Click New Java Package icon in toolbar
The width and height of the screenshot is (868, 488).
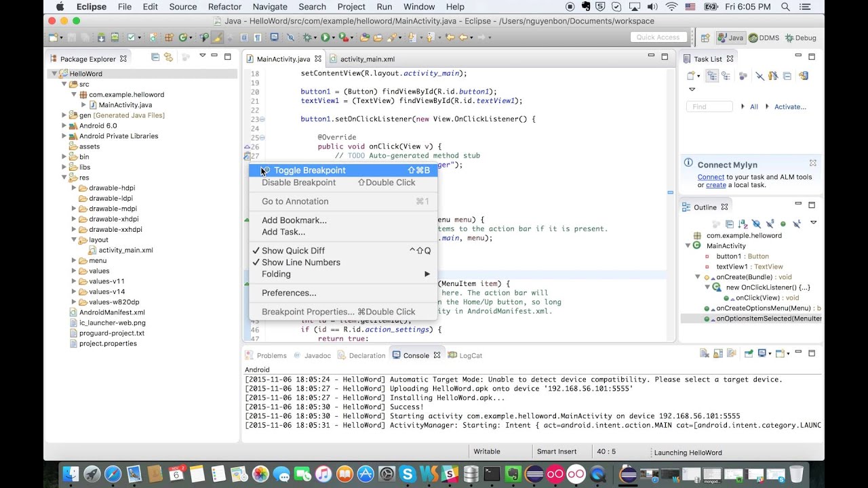[x=169, y=38]
